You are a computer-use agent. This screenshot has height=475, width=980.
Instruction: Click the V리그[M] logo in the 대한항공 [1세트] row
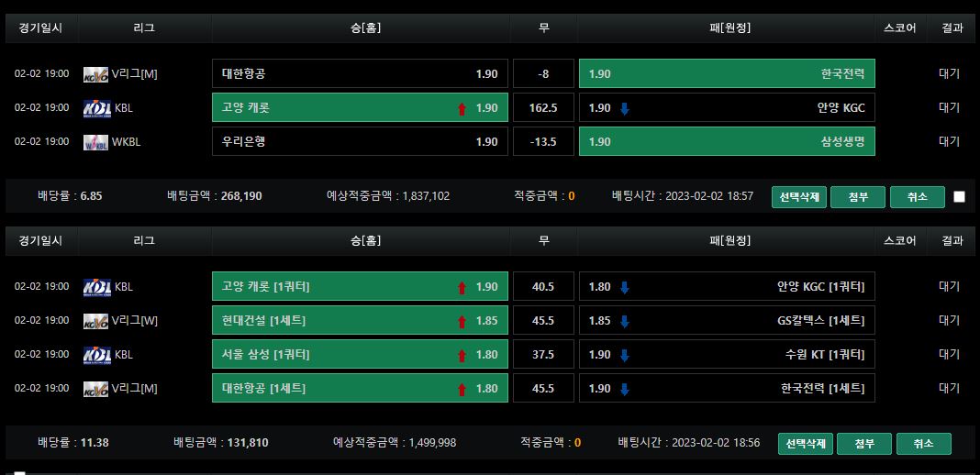96,388
